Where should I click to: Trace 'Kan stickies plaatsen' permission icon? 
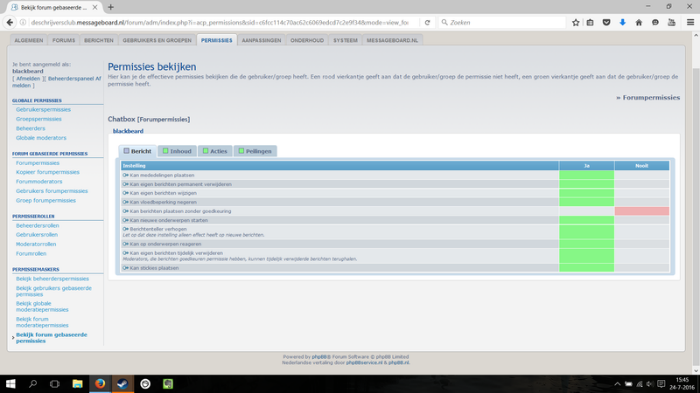(125, 268)
